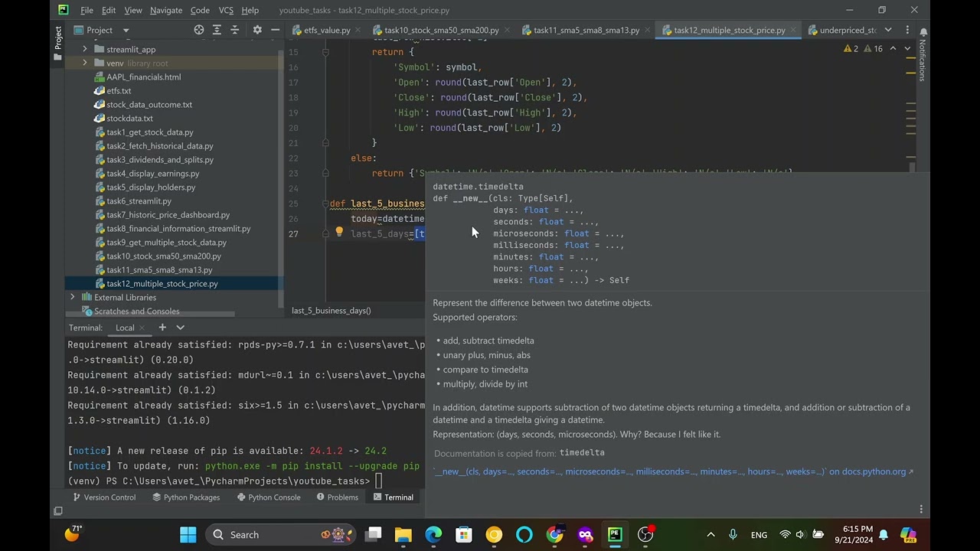Open Version Control tool window
Image resolution: width=980 pixels, height=551 pixels.
103,497
